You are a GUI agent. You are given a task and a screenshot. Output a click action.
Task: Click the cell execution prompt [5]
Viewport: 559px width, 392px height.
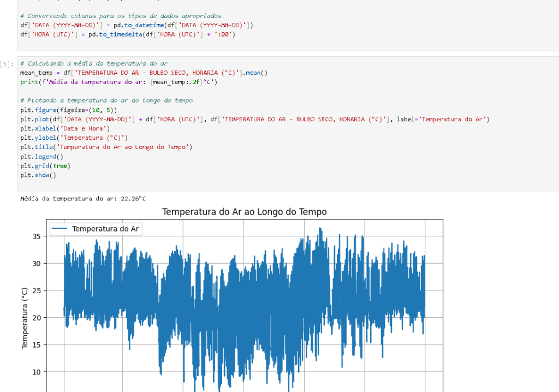click(8, 63)
